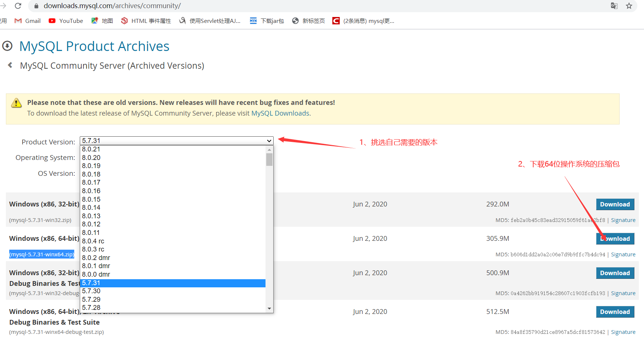644x342 pixels.
Task: Select version 8.0.14 option
Action: point(173,208)
